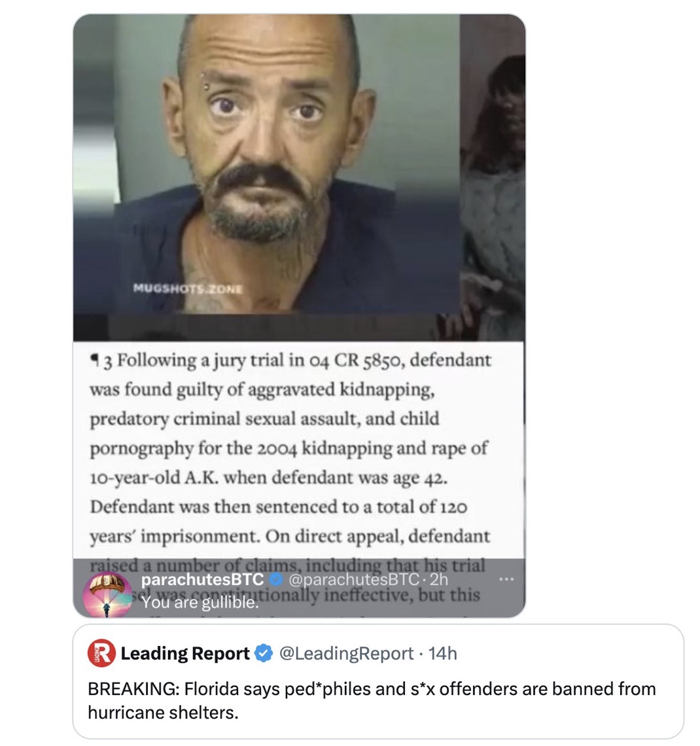This screenshot has height=746, width=700.
Task: Click Leading Report's blue verified badge
Action: pos(264,653)
